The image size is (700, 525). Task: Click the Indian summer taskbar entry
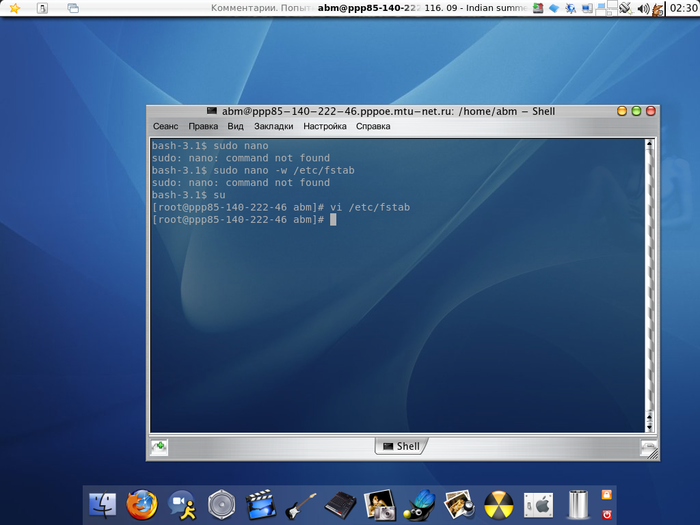(x=475, y=8)
